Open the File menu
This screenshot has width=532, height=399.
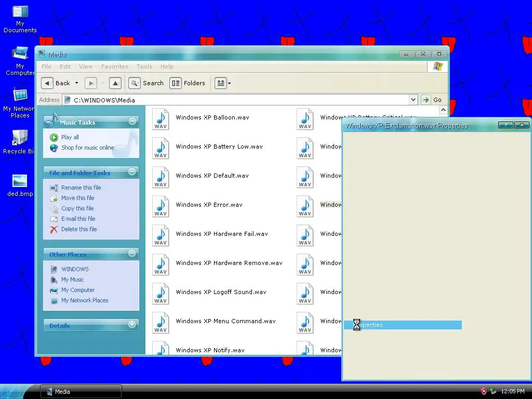[x=46, y=66]
